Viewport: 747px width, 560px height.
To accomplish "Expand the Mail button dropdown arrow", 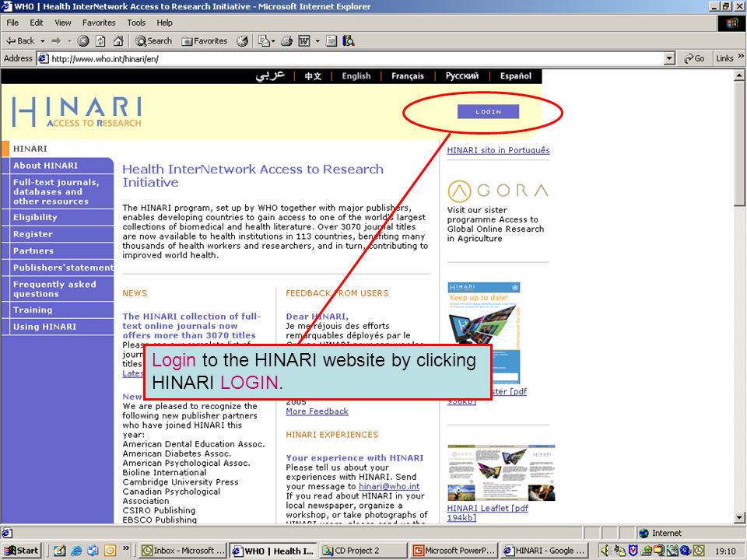I will point(273,41).
